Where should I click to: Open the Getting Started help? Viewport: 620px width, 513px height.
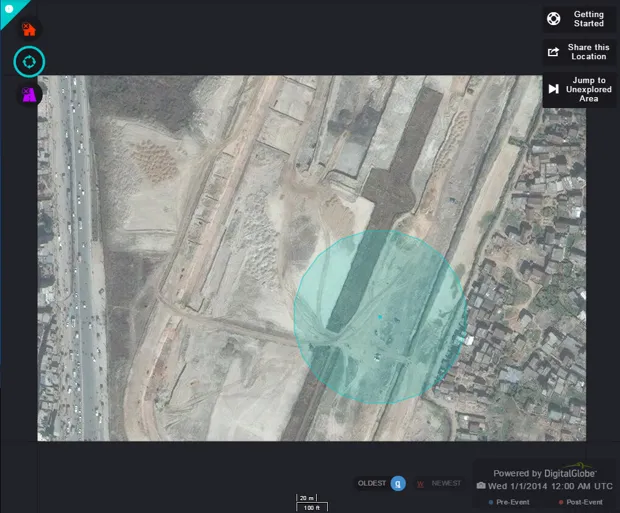[578, 19]
